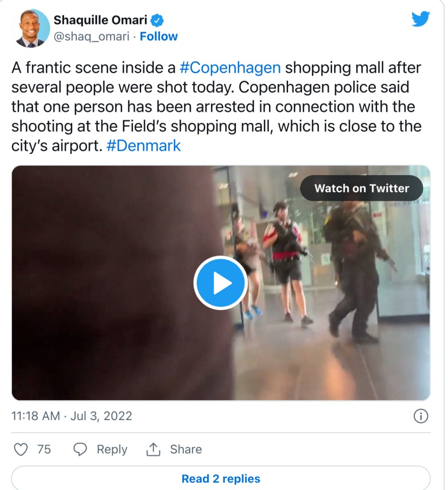Click the 11:18 AM Jul 3, 2022 timestamp
Image resolution: width=448 pixels, height=490 pixels.
pos(72,416)
